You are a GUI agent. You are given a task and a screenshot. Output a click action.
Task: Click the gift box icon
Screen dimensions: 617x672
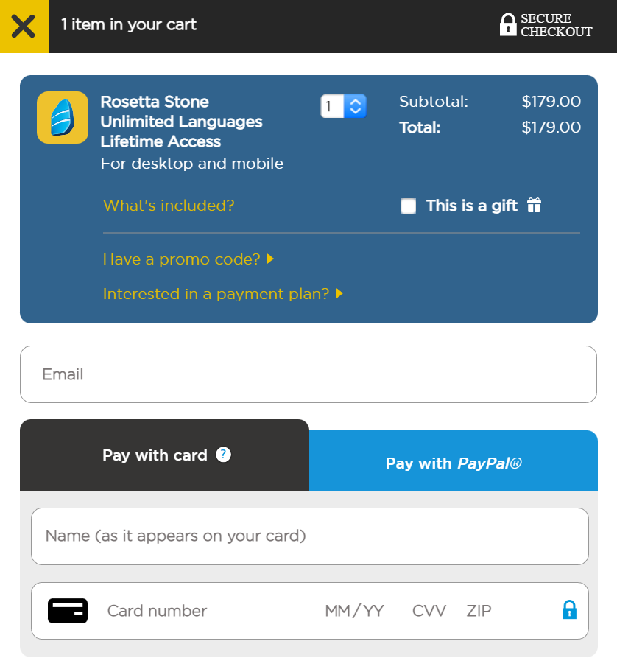[x=534, y=206]
